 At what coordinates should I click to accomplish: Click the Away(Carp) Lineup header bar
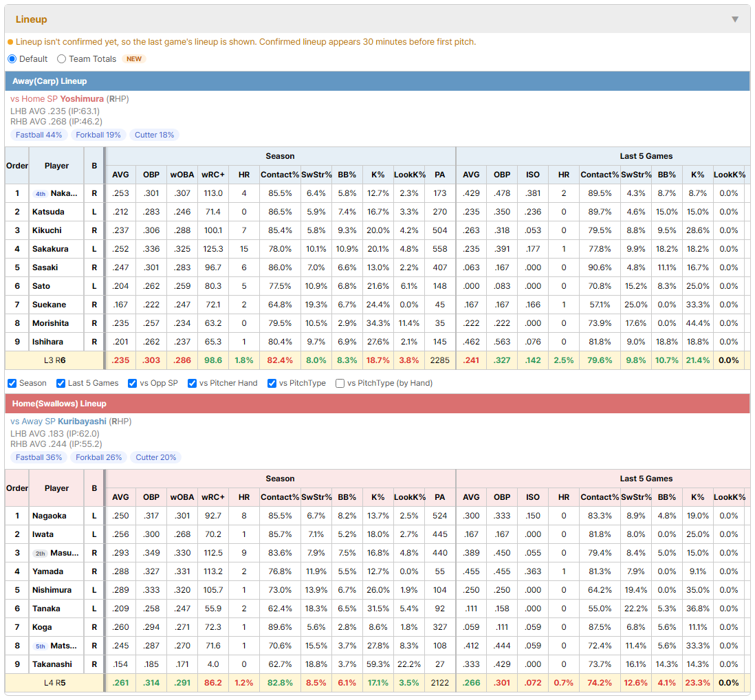coord(377,81)
